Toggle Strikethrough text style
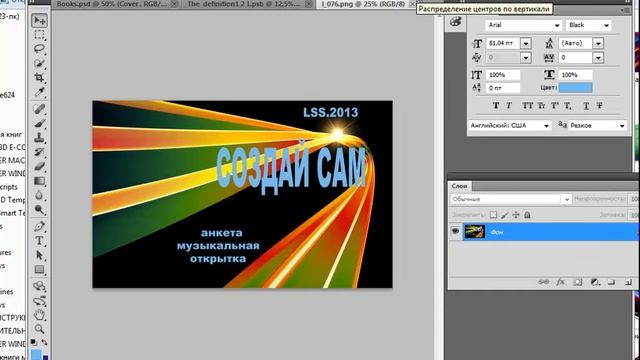Screen dimensions: 640x360 click(x=599, y=105)
